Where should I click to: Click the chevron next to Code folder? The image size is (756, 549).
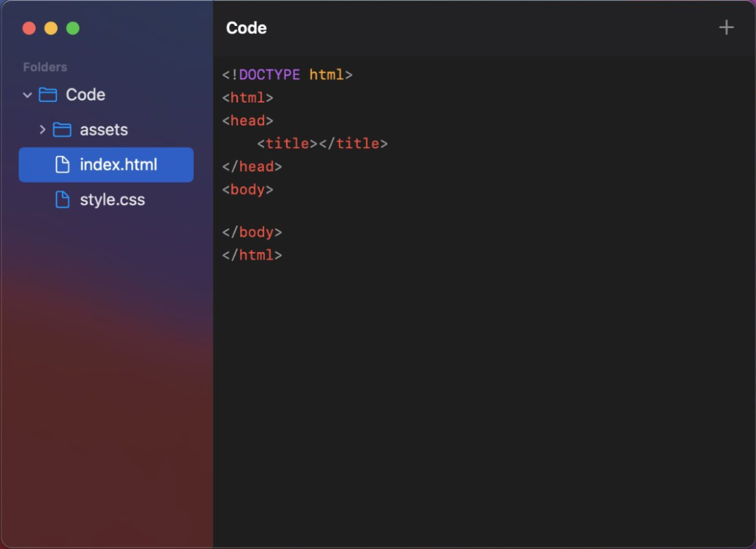27,95
